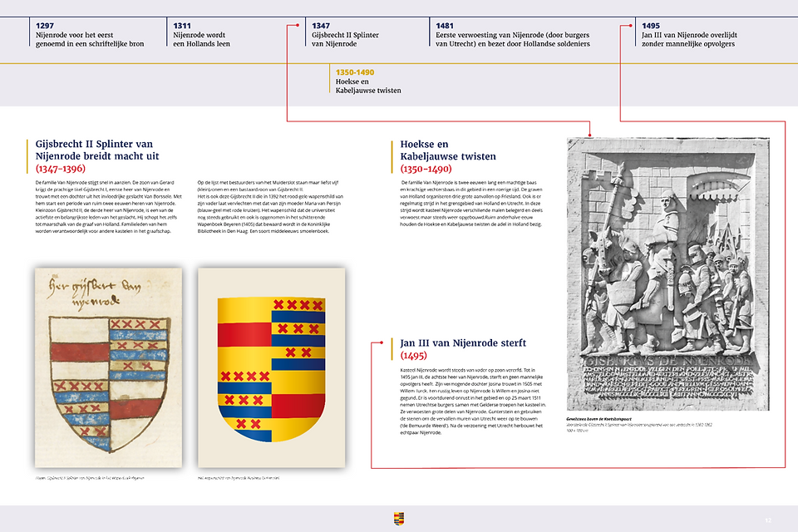Open the medieval manuscript coat of arms image
The image size is (798, 532).
pyautogui.click(x=108, y=367)
